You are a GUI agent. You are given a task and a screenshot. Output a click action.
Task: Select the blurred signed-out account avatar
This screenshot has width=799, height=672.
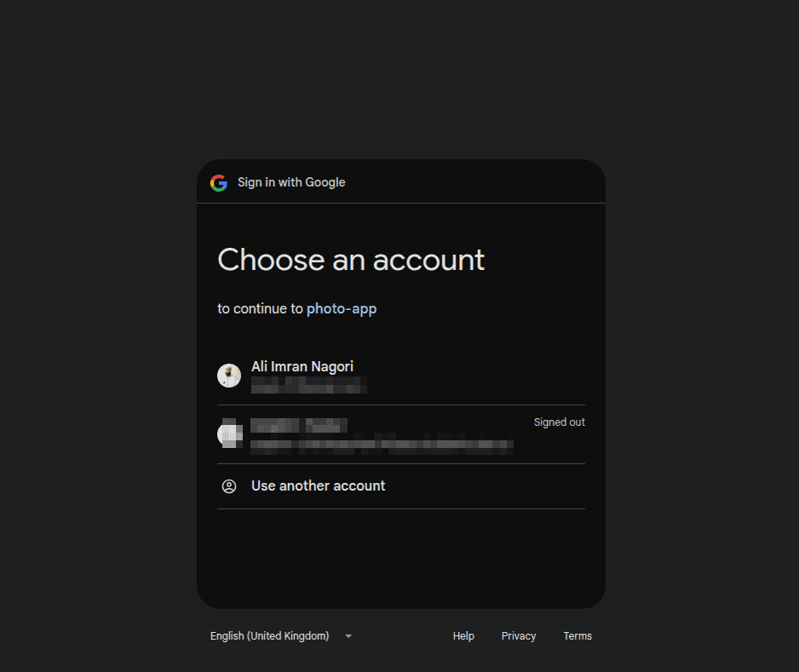pyautogui.click(x=229, y=434)
